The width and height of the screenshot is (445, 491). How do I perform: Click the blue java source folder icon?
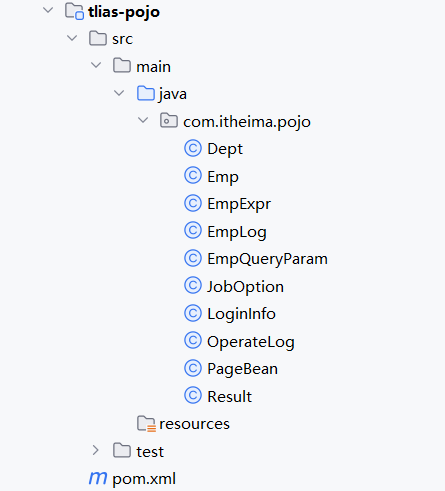click(146, 93)
